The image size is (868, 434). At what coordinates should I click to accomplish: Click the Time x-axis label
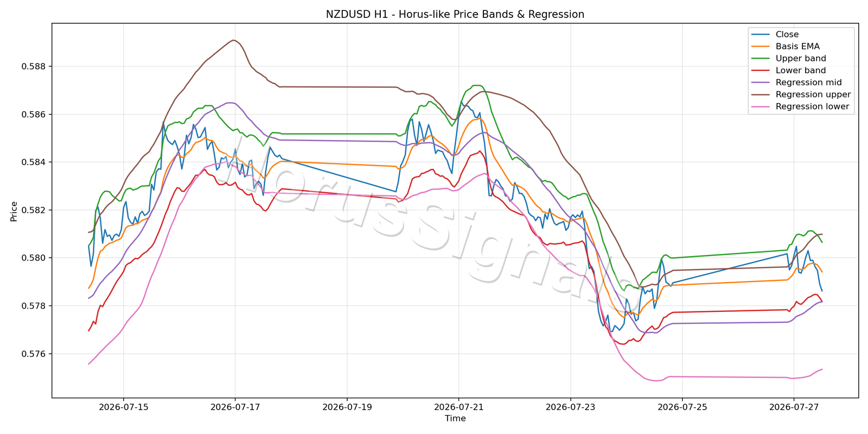[455, 418]
